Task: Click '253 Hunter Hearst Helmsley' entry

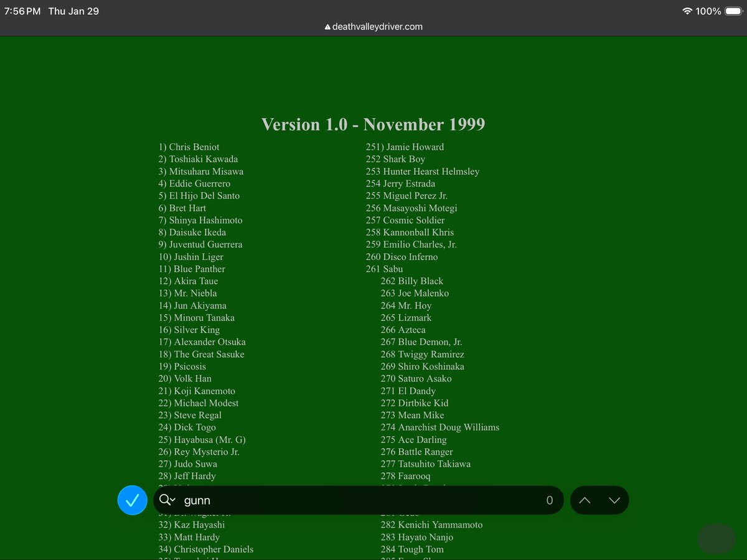Action: 423,171
